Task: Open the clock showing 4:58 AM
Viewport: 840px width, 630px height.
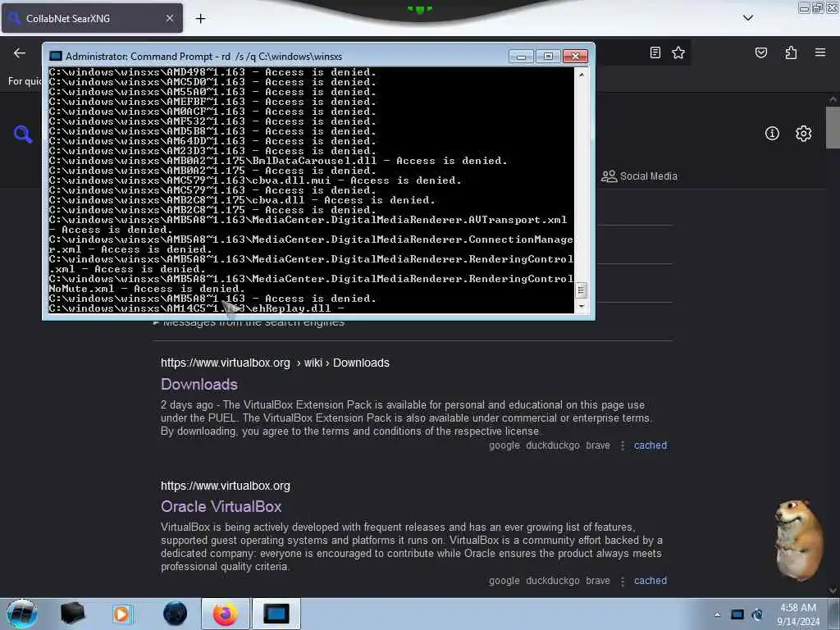Action: pos(798,614)
